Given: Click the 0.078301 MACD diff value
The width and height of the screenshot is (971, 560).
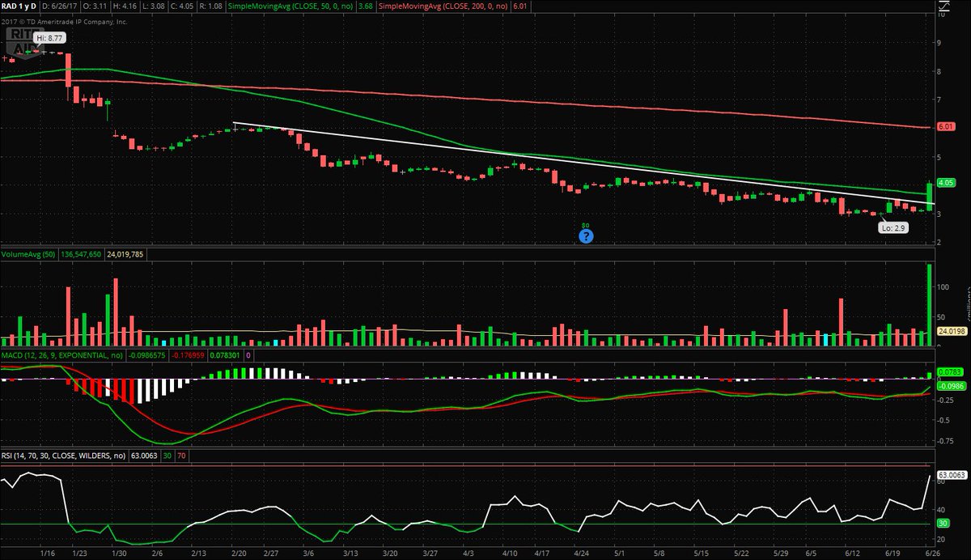Looking at the screenshot, I should pos(224,355).
